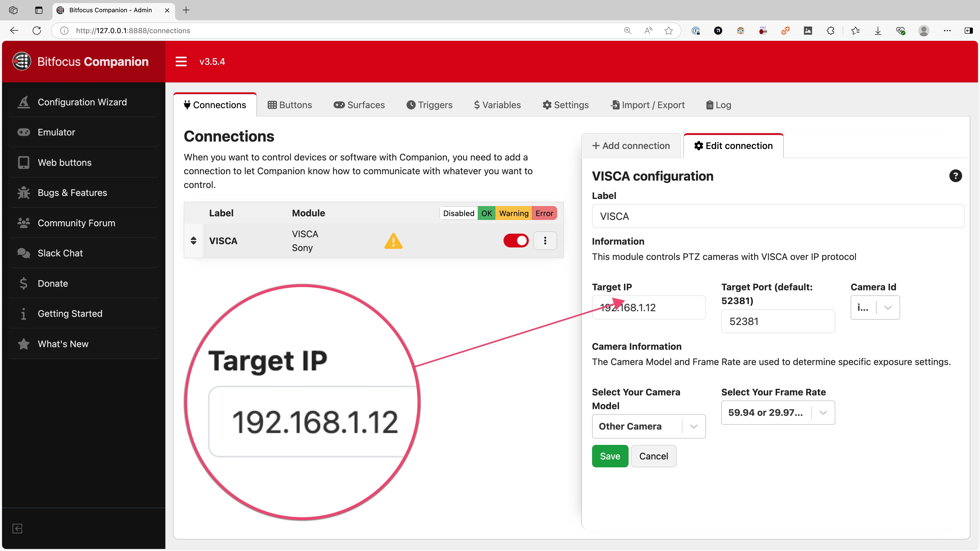Open the Import / Export tab
Screen dimensions: 980x551
click(647, 105)
